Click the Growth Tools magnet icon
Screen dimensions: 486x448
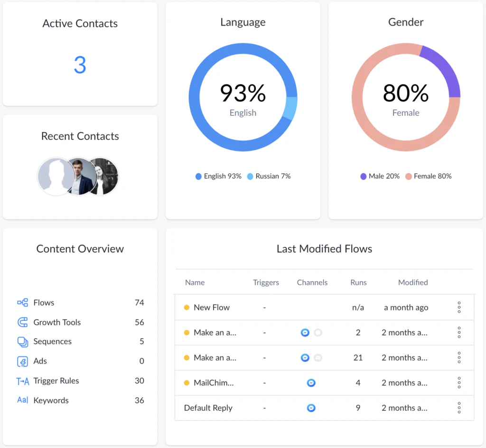(x=22, y=322)
